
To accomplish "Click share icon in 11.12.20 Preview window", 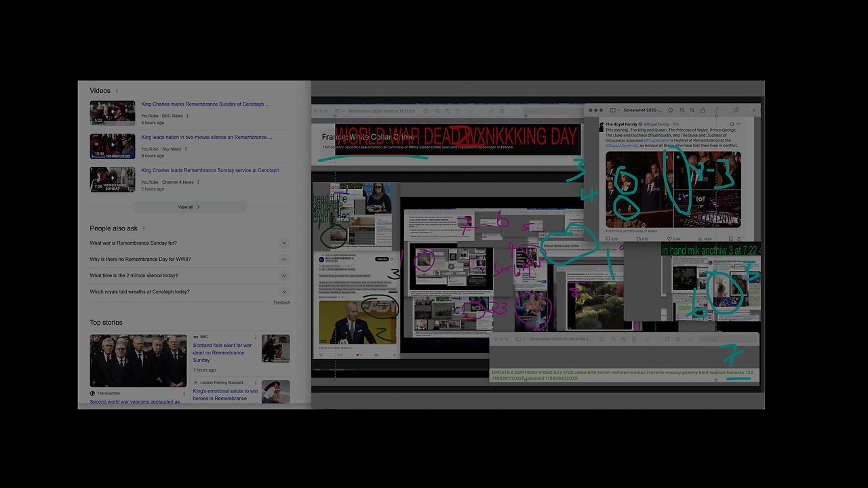I will (458, 111).
